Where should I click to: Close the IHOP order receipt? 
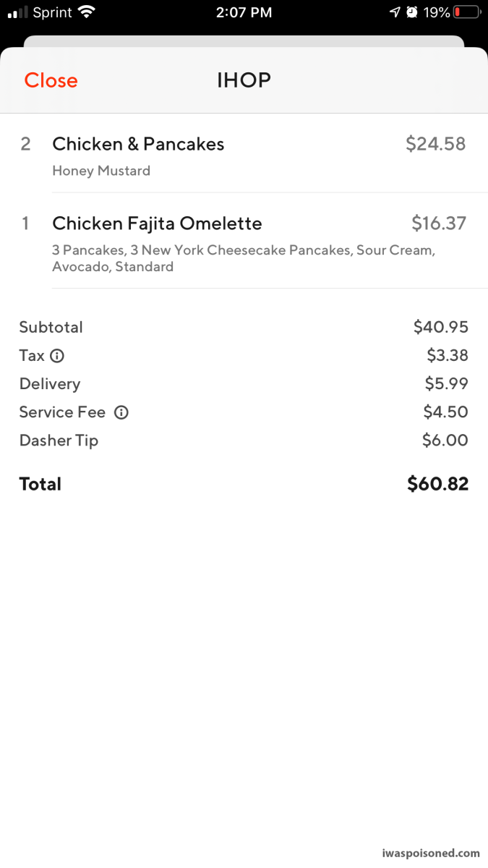(x=51, y=80)
